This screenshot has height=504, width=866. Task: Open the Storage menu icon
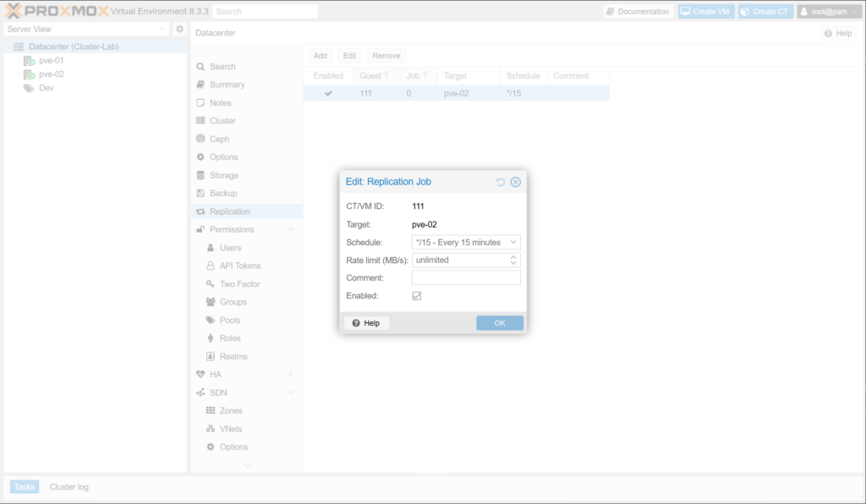tap(200, 175)
